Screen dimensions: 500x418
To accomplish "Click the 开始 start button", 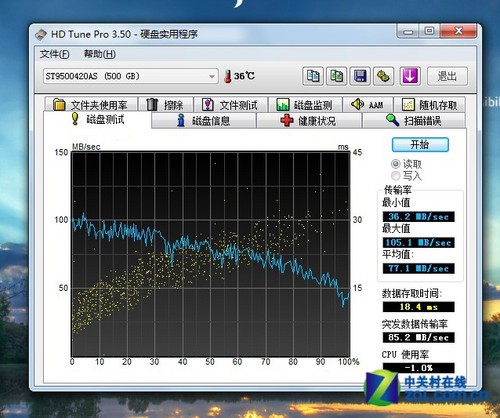I will point(420,145).
